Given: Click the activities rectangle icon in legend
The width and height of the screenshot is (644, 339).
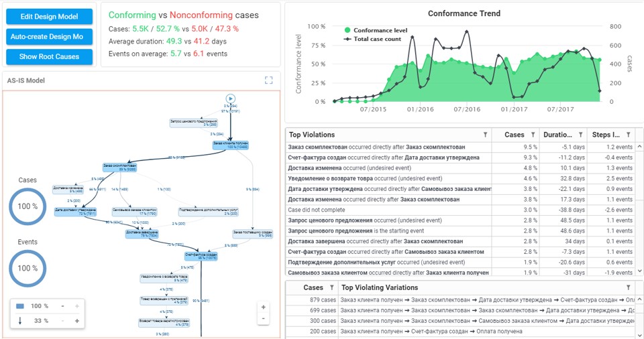Looking at the screenshot, I should click(x=19, y=306).
